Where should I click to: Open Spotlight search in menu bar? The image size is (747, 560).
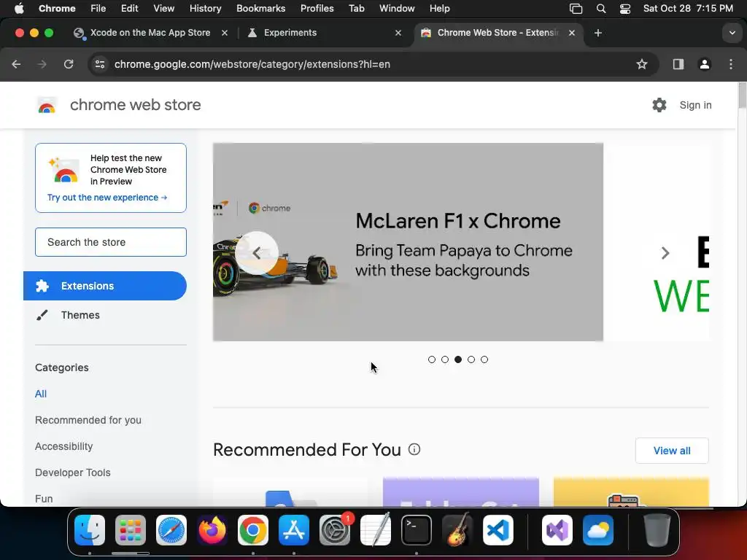click(601, 9)
